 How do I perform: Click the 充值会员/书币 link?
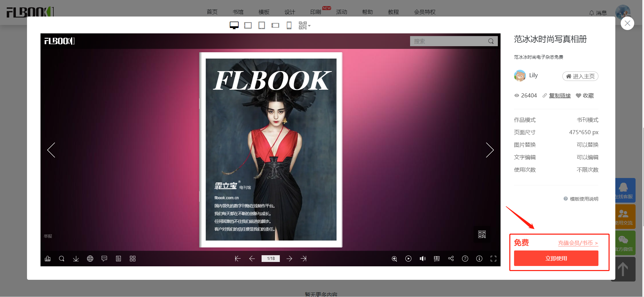[578, 243]
